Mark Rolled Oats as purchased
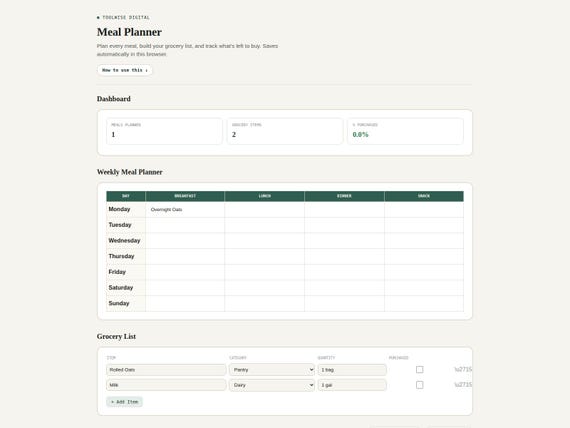The image size is (570, 428). [420, 369]
